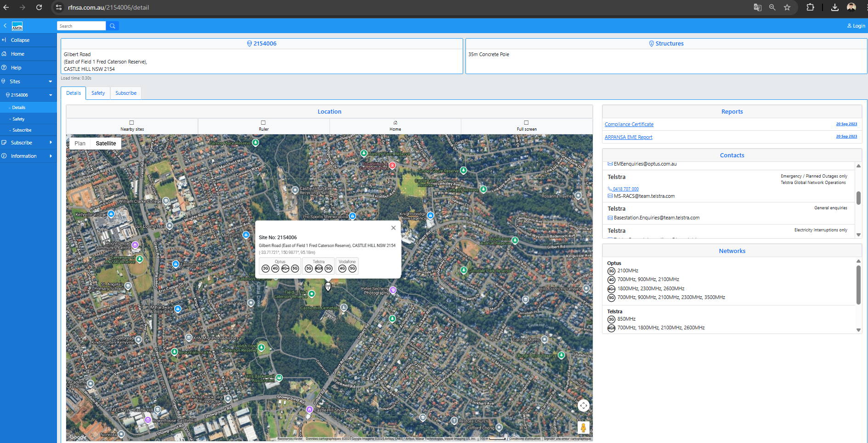
Task: Click the AMTA logo icon
Action: click(x=17, y=26)
